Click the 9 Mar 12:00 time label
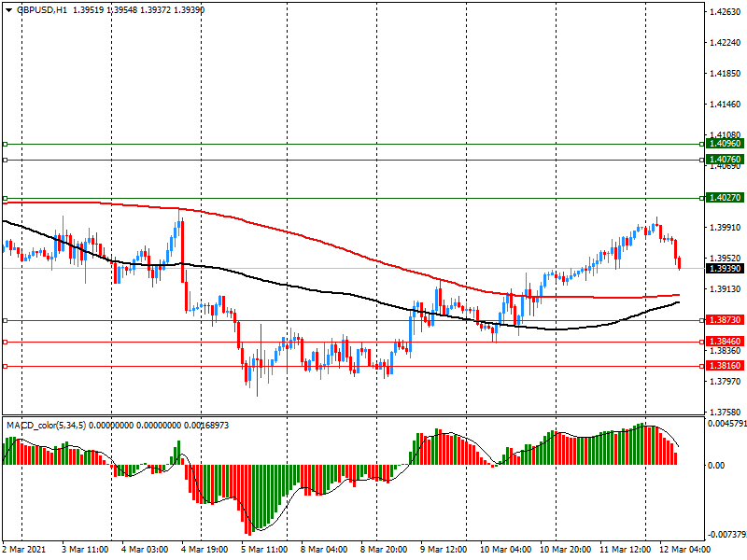This screenshot has height=560, width=747. click(444, 550)
